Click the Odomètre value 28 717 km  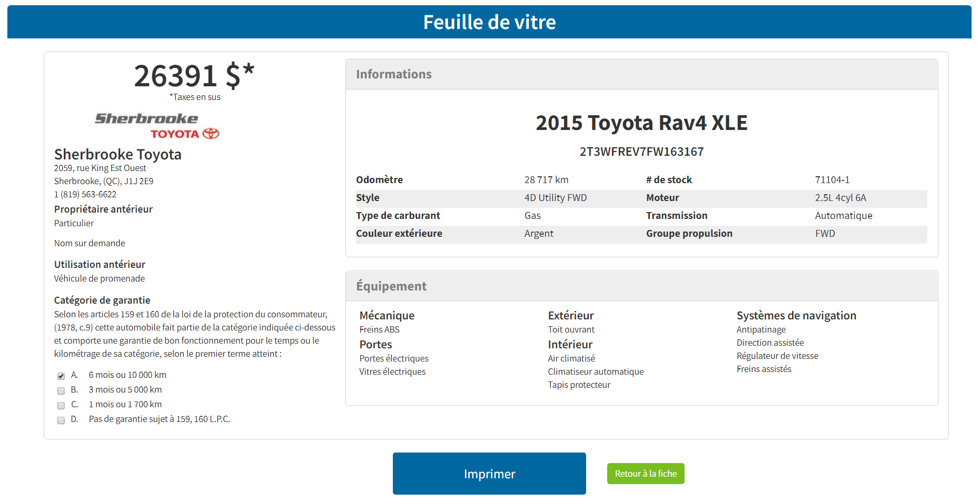547,179
